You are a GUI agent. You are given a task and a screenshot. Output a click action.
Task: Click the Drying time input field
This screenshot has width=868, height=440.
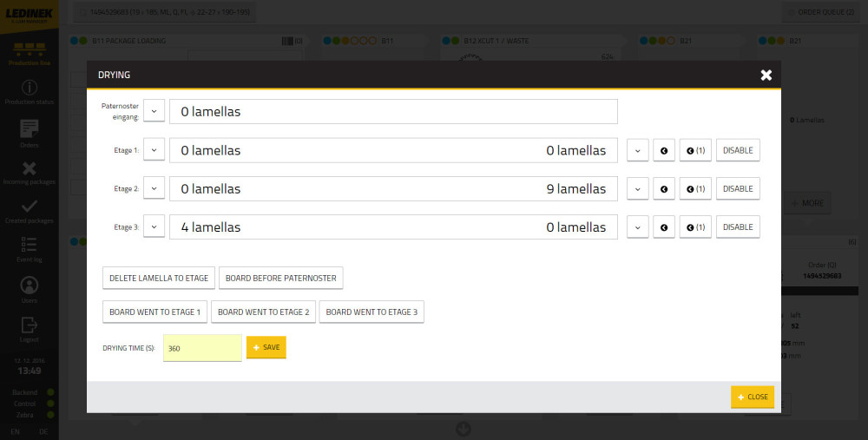coord(202,348)
